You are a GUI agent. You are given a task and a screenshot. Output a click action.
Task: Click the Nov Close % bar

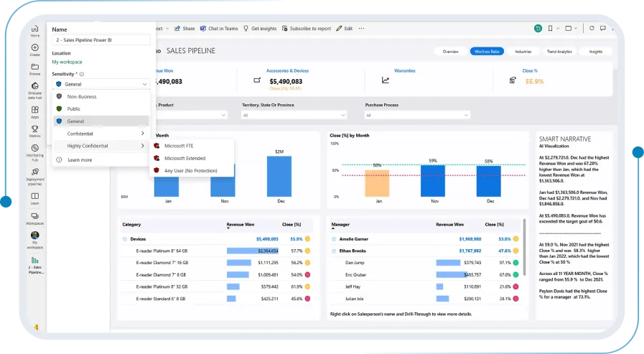point(433,181)
